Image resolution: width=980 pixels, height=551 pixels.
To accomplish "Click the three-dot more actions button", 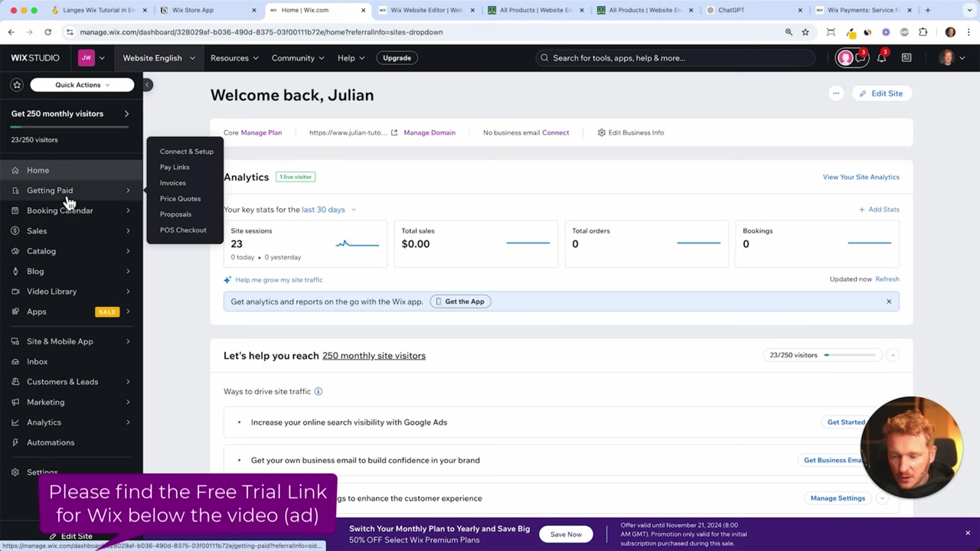I will [836, 93].
